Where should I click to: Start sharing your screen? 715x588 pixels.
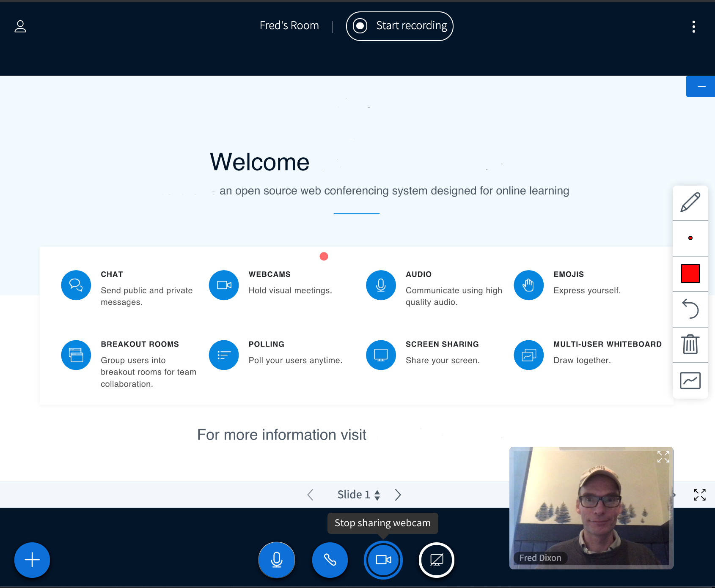click(436, 560)
